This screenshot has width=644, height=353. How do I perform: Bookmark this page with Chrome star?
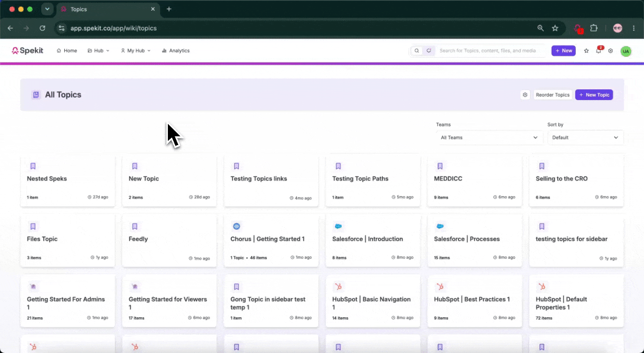tap(555, 28)
